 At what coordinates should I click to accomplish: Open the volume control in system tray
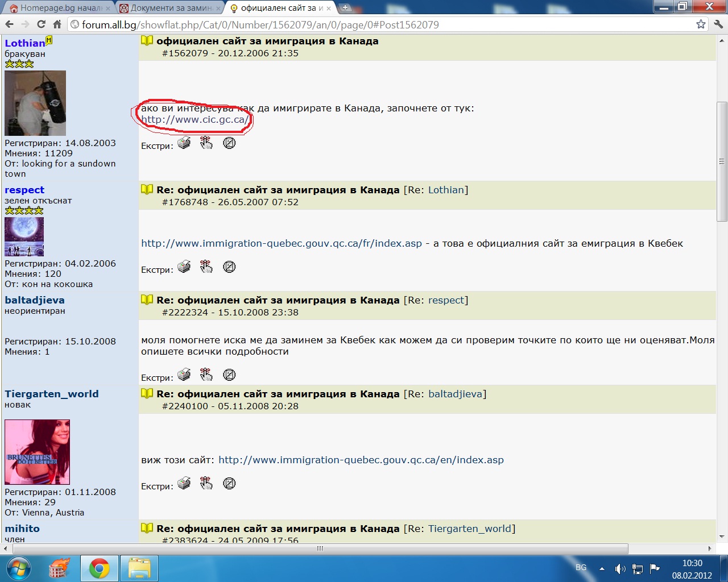pos(620,568)
